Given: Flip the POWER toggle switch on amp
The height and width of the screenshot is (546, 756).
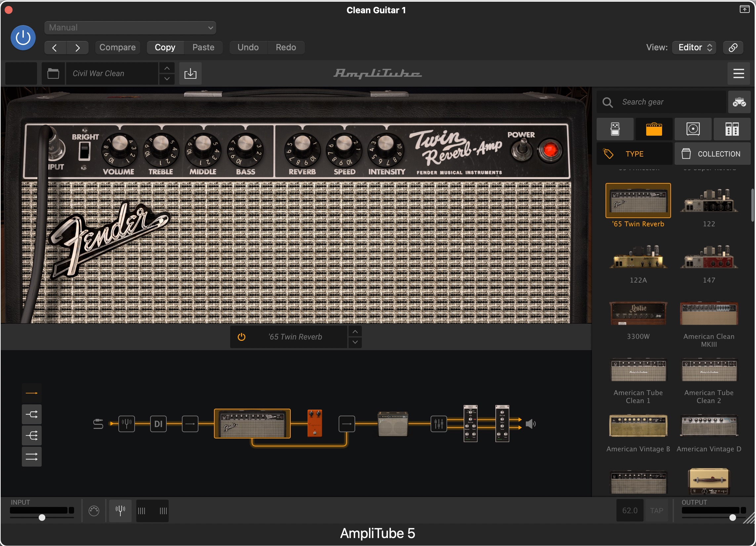Looking at the screenshot, I should 522,150.
